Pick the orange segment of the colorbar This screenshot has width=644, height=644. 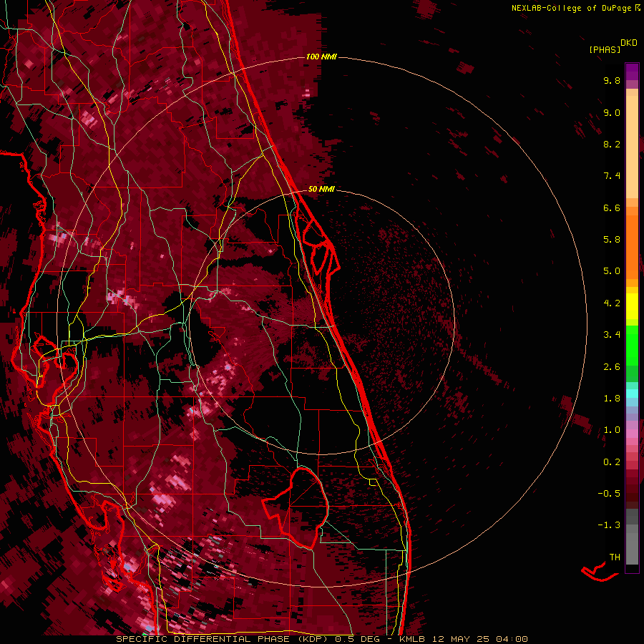coord(632,248)
